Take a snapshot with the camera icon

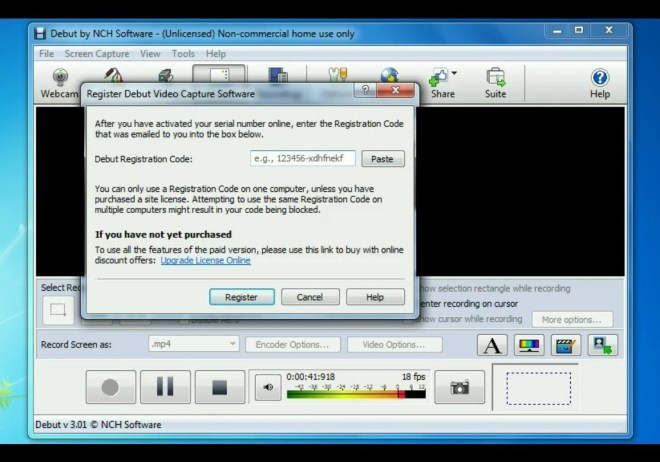point(460,387)
